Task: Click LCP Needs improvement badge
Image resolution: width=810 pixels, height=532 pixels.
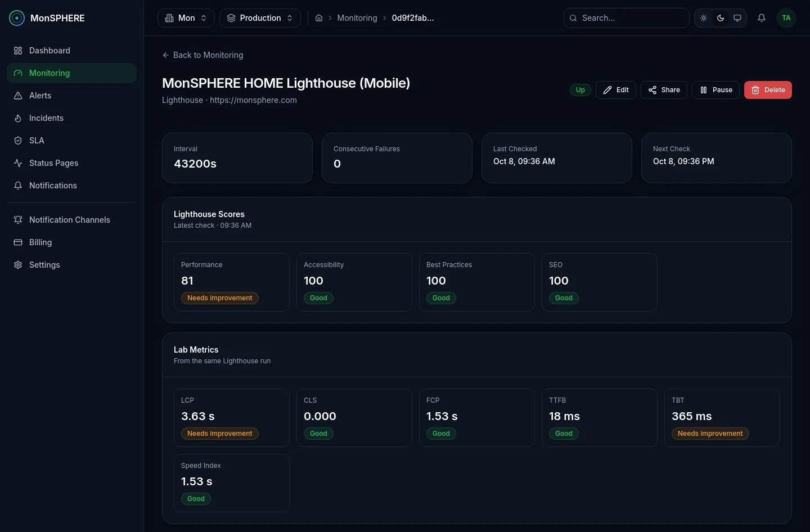Action: tap(219, 434)
